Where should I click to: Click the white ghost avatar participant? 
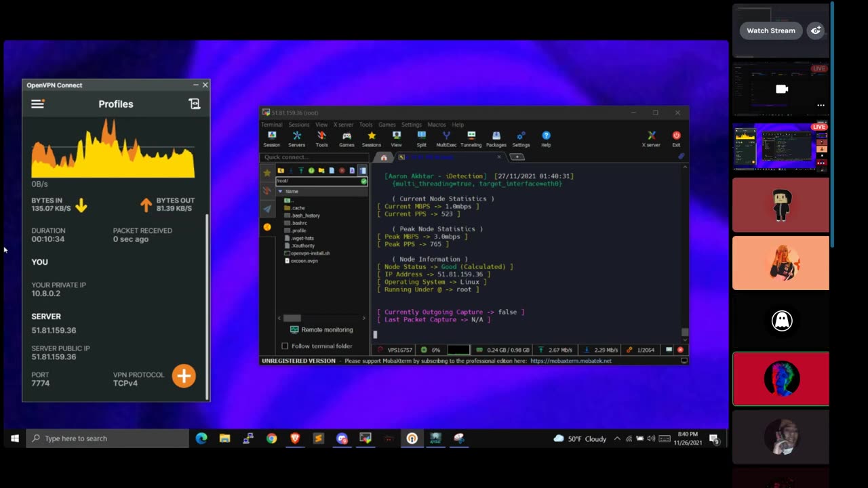[x=781, y=321]
